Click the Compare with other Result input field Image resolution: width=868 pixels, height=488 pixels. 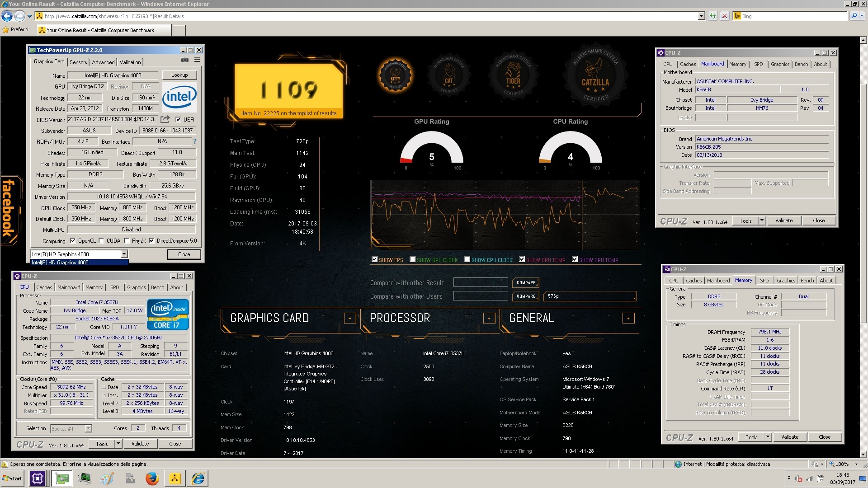(481, 282)
